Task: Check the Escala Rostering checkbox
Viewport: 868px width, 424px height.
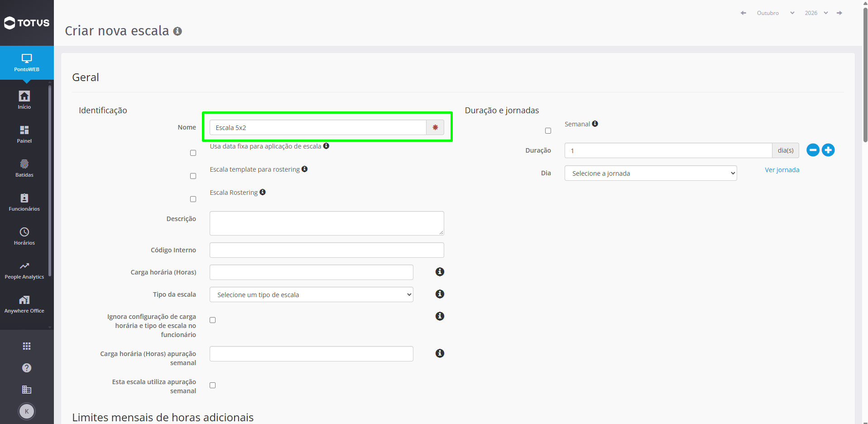Action: click(193, 199)
